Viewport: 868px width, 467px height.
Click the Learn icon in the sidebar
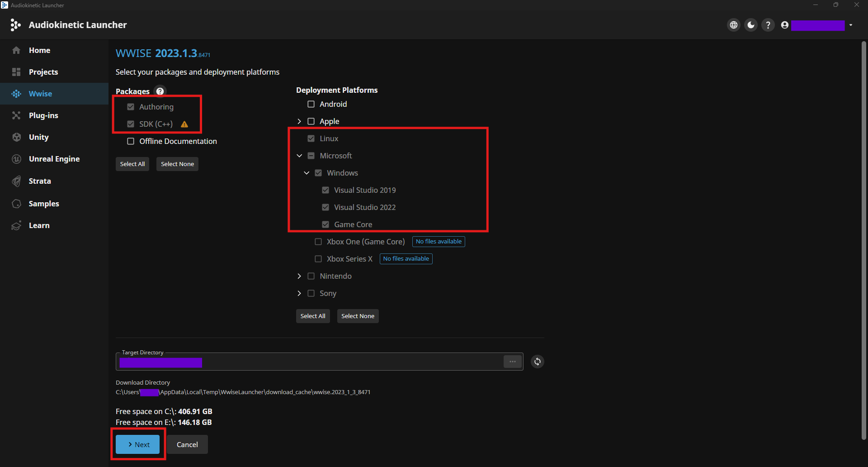point(16,225)
